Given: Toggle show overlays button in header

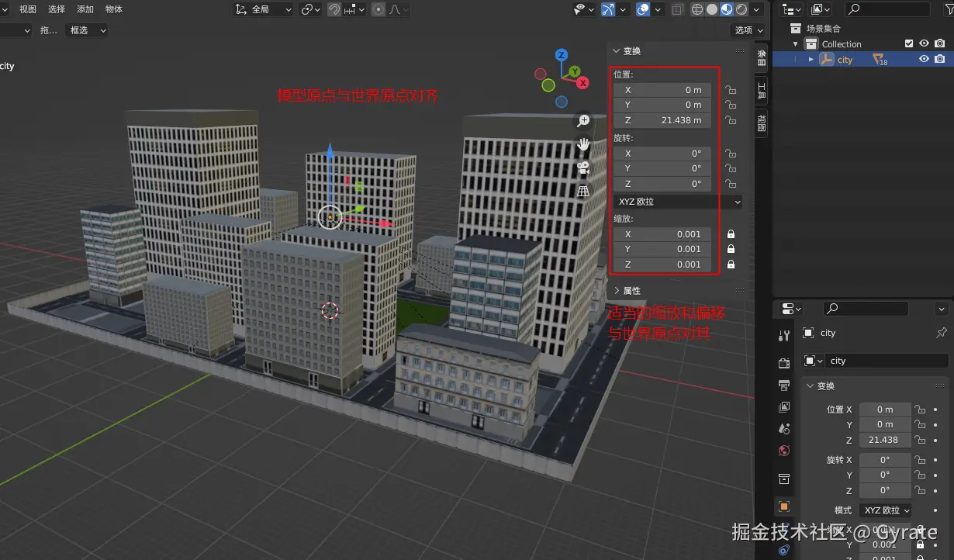Looking at the screenshot, I should click(643, 9).
